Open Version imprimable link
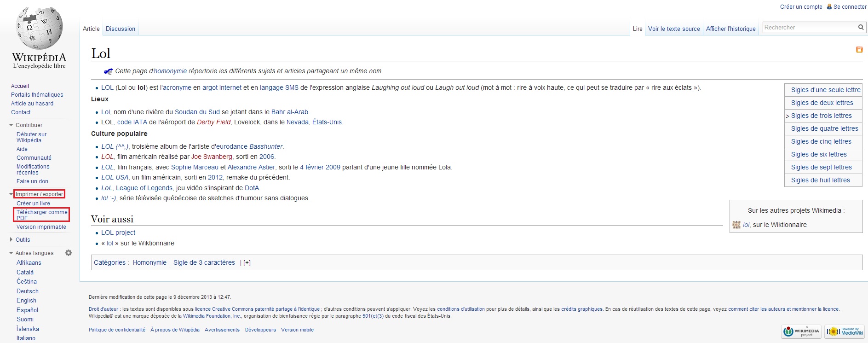Viewport: 868px width, 343px height. click(x=41, y=227)
